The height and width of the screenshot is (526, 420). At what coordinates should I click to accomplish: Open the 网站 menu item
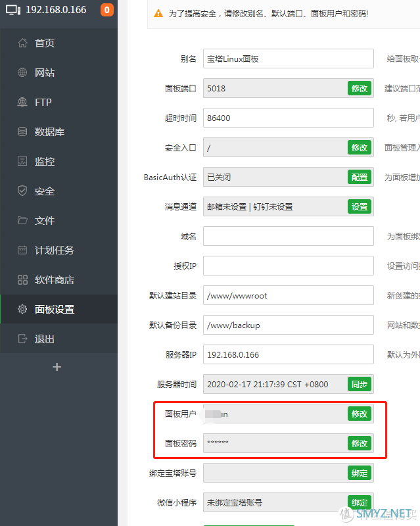coord(58,72)
